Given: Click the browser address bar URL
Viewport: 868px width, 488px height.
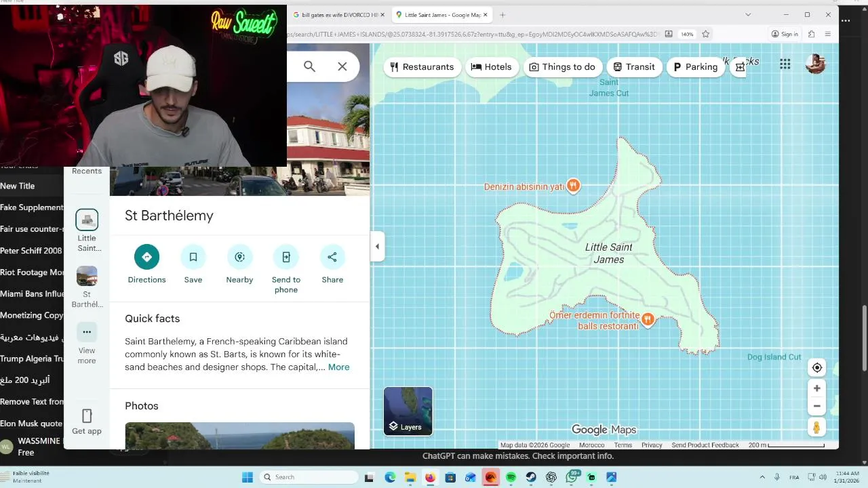Looking at the screenshot, I should 473,34.
